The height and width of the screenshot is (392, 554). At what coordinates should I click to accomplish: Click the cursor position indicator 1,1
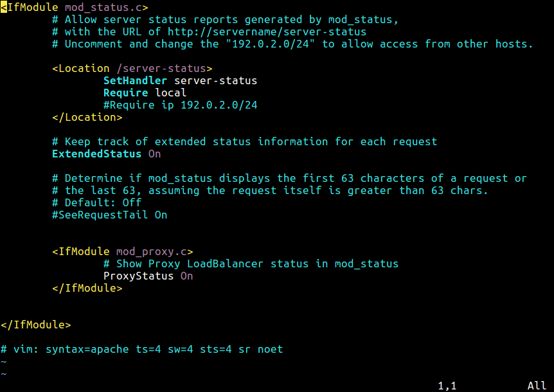coord(447,386)
